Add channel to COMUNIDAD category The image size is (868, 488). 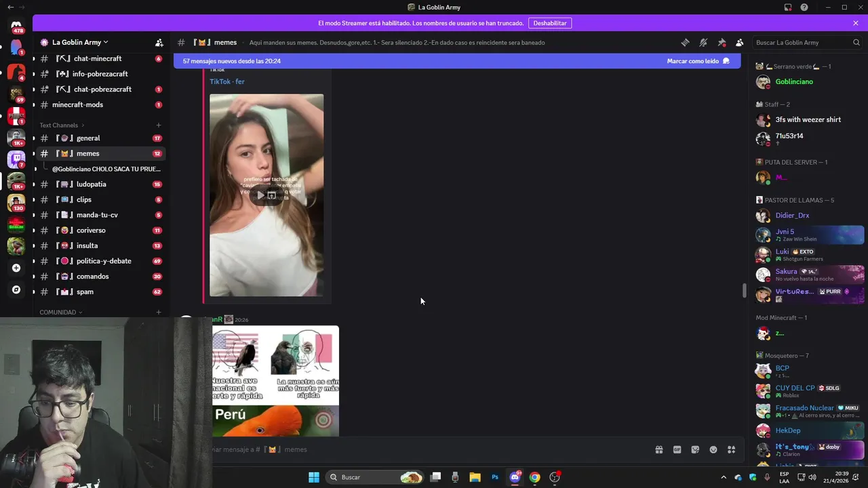pos(159,312)
